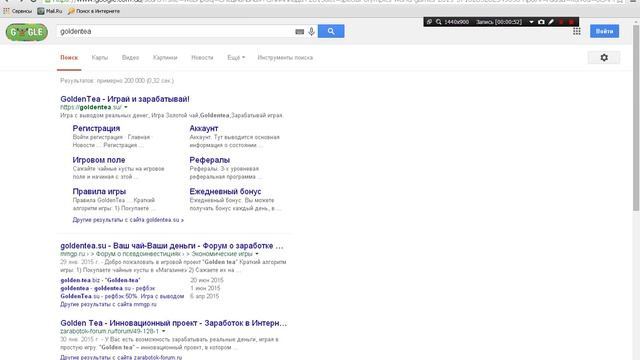Open the Сервисы apps bookmark

18,11
